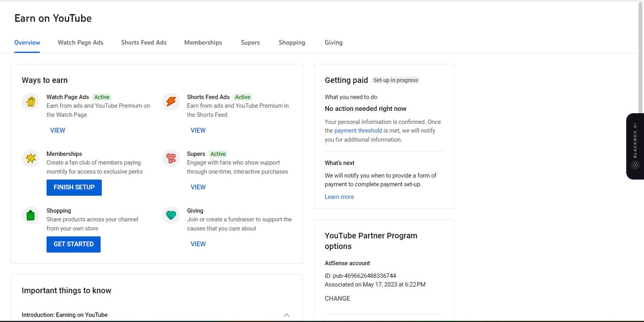Open the Blackbox AI side widget

(x=635, y=147)
